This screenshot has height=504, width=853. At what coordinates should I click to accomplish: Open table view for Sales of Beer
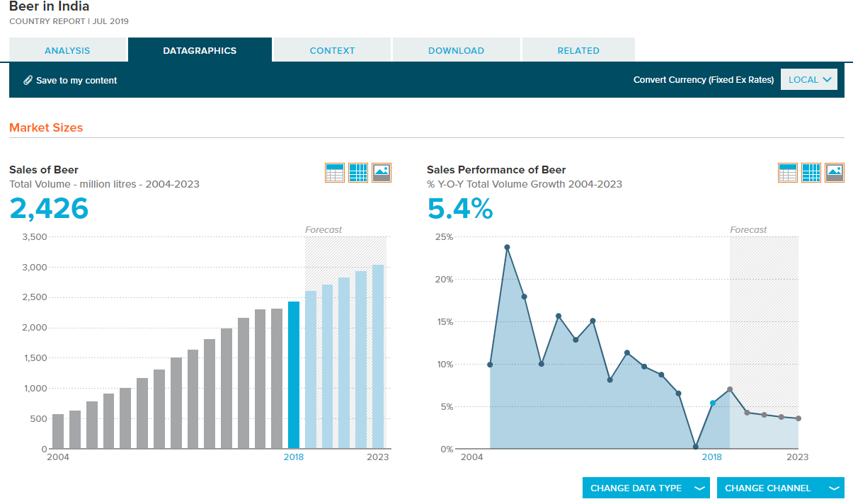tap(335, 173)
